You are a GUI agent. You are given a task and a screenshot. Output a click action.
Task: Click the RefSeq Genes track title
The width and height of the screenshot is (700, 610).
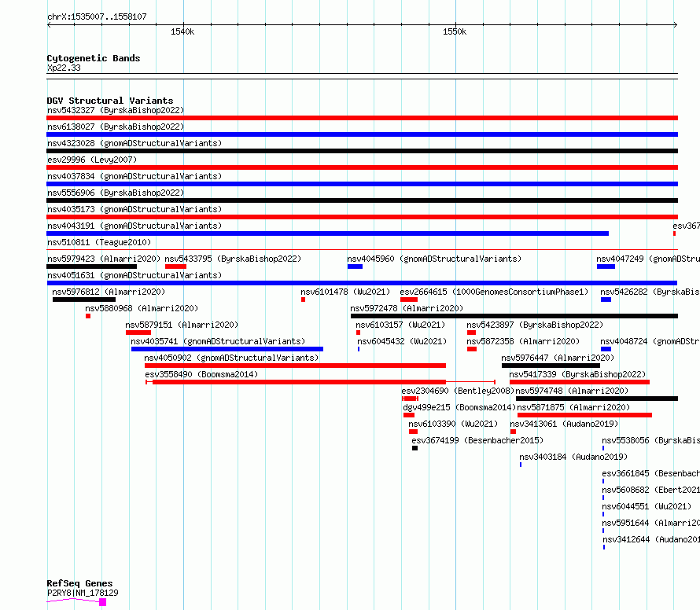(80, 584)
